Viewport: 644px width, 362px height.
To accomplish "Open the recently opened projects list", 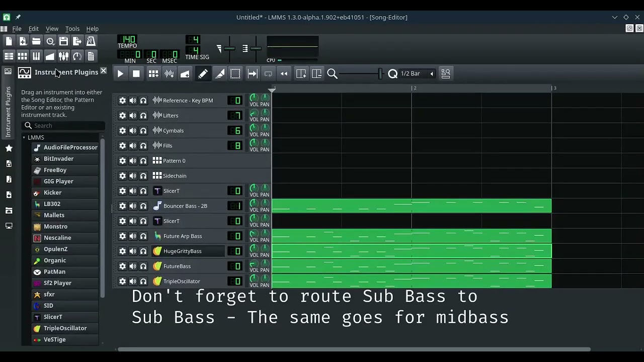I will tap(50, 41).
